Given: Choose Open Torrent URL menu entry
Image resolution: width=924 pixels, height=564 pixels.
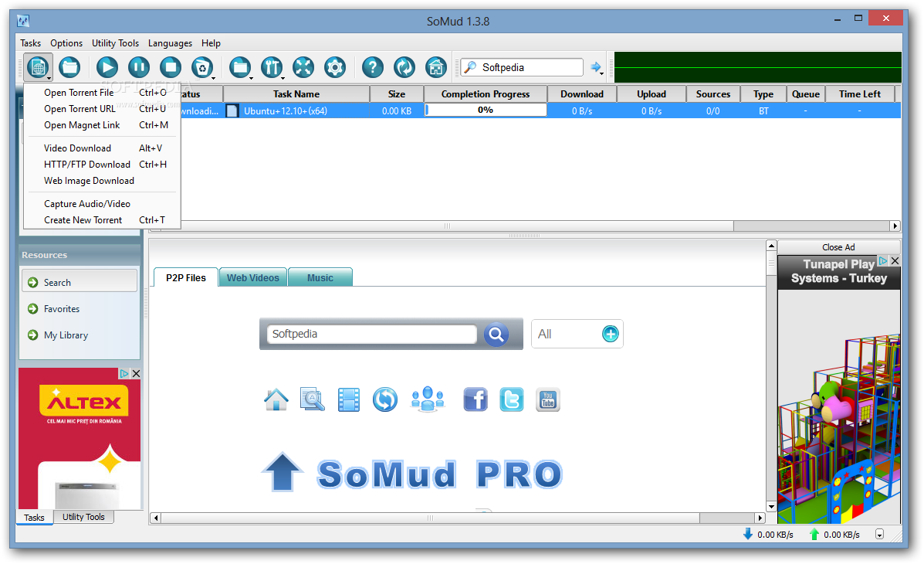Looking at the screenshot, I should click(101, 109).
